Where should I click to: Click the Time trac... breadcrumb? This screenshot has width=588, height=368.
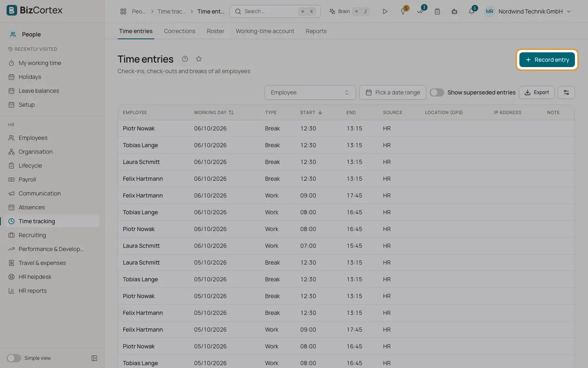pos(171,11)
